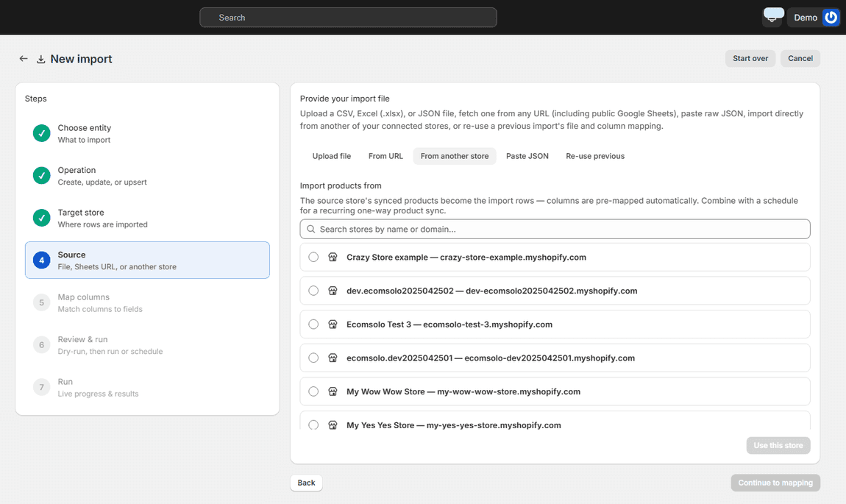846x504 pixels.
Task: Click the Back button
Action: click(306, 483)
